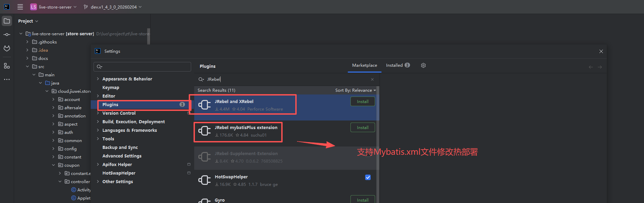Viewport: 644px width, 203px height.
Task: Expand the Editor settings group
Action: coord(98,96)
